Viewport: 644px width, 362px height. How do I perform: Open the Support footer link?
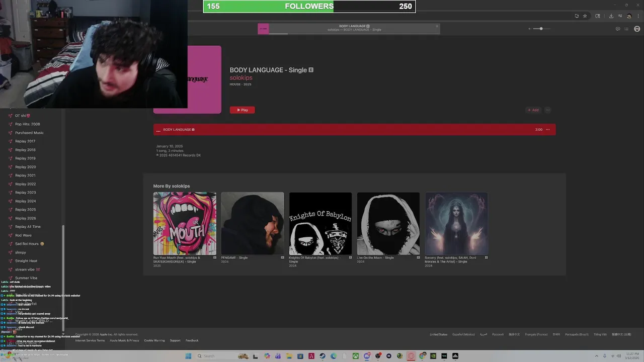(175, 340)
